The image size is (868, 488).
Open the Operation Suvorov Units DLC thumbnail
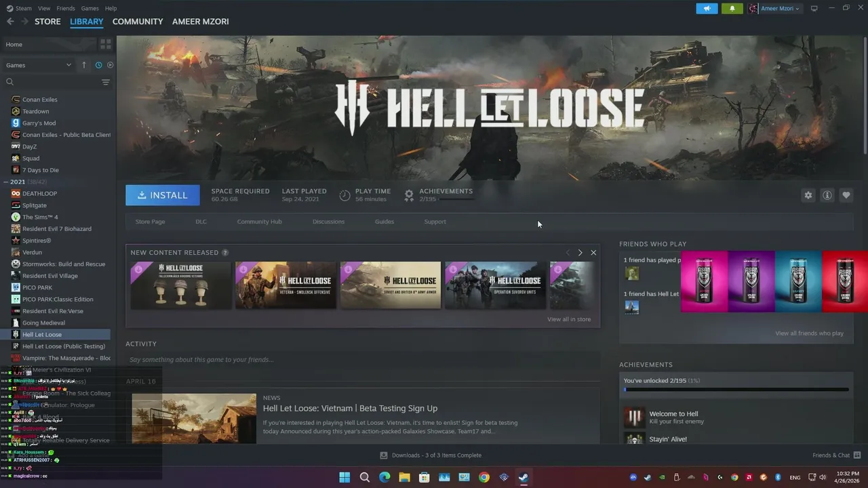(495, 285)
